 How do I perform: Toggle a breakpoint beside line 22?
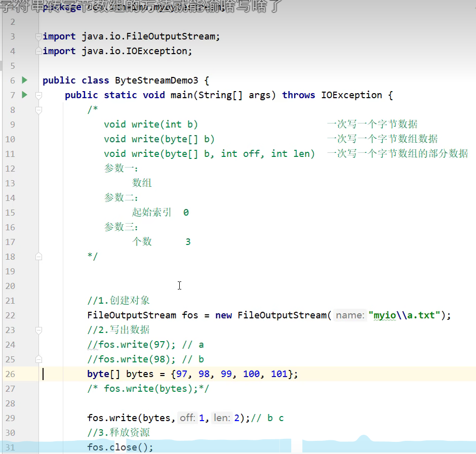pos(24,315)
